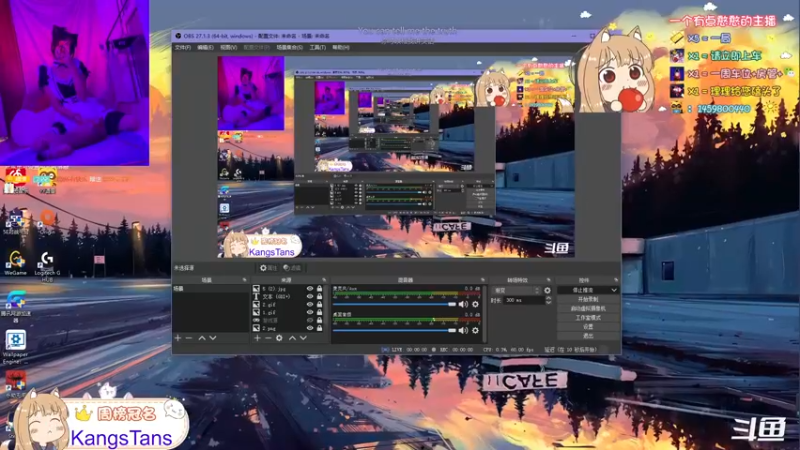This screenshot has height=450, width=800.
Task: Move the scene up with the up arrow in the 场景 panel
Action: pos(202,338)
